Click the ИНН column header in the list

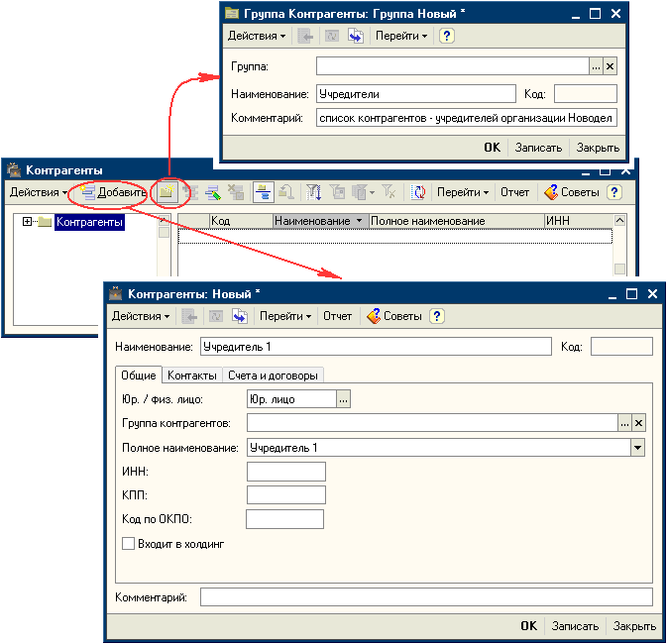579,221
